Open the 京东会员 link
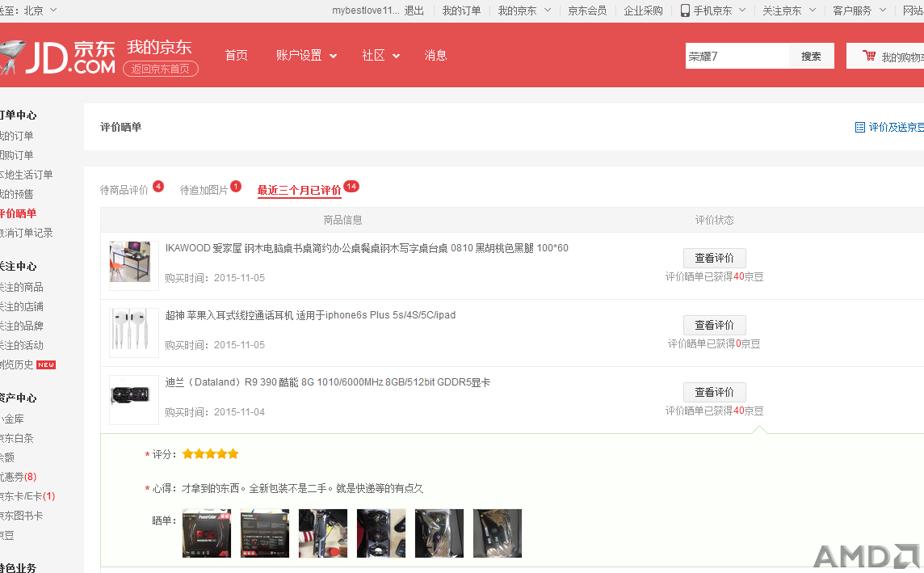924x573 pixels. (x=587, y=11)
